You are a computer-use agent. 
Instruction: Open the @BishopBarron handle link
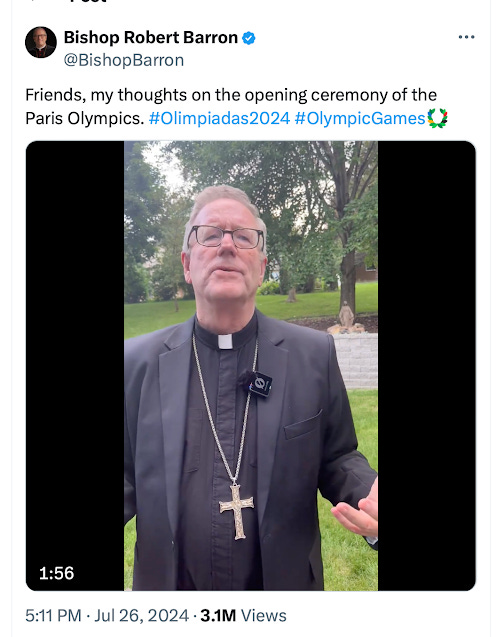(124, 60)
